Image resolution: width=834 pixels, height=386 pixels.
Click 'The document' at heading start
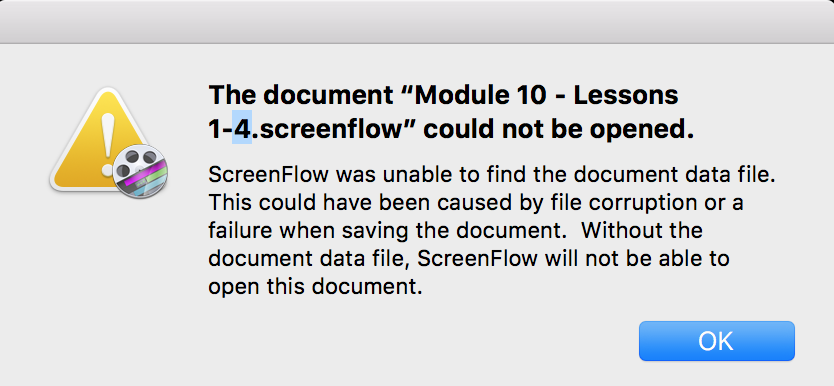point(302,96)
